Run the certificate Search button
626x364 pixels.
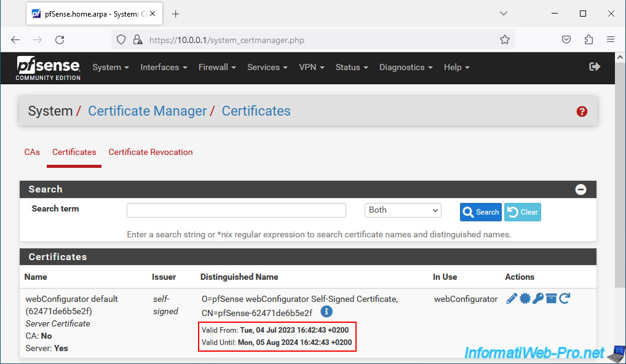481,212
